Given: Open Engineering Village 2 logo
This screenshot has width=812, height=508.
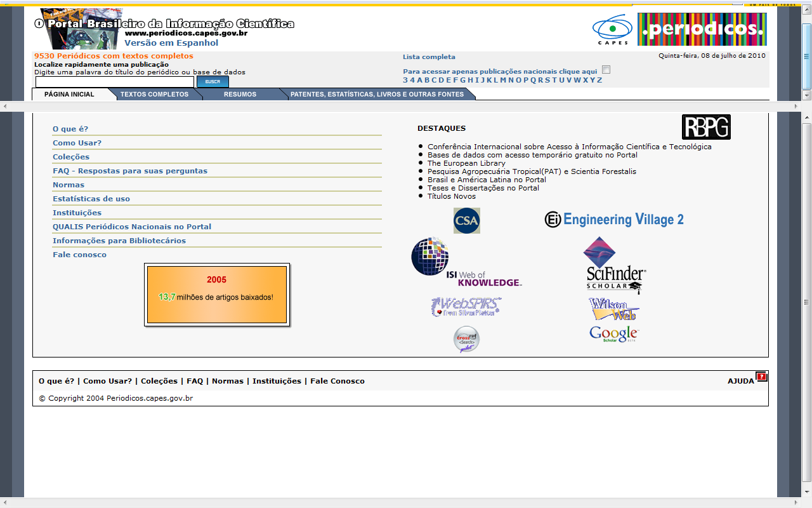Looking at the screenshot, I should [614, 220].
